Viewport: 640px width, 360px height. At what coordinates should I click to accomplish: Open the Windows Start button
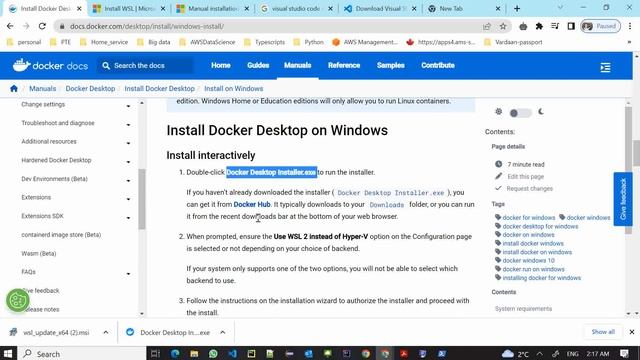click(x=8, y=353)
